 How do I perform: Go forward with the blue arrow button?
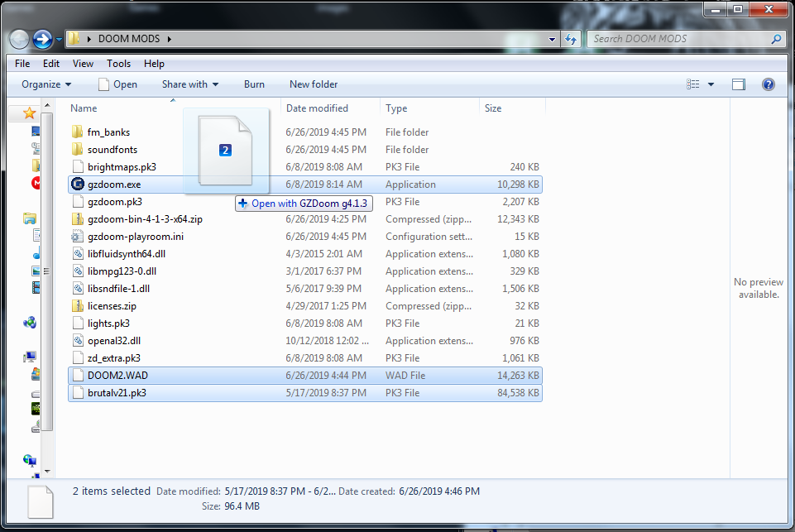42,39
